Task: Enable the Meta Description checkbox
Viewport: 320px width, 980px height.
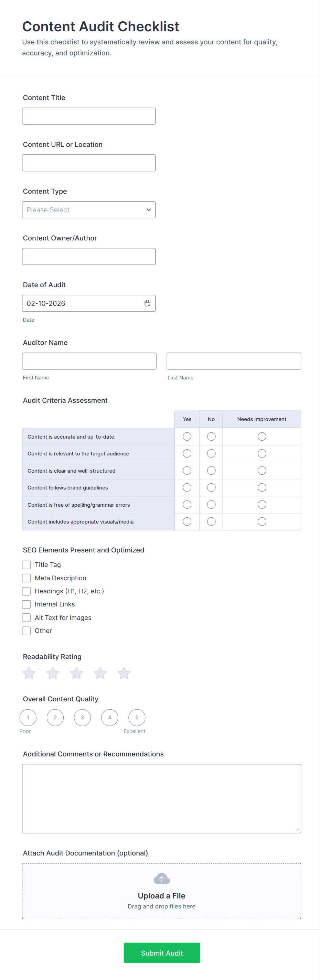Action: pyautogui.click(x=26, y=578)
